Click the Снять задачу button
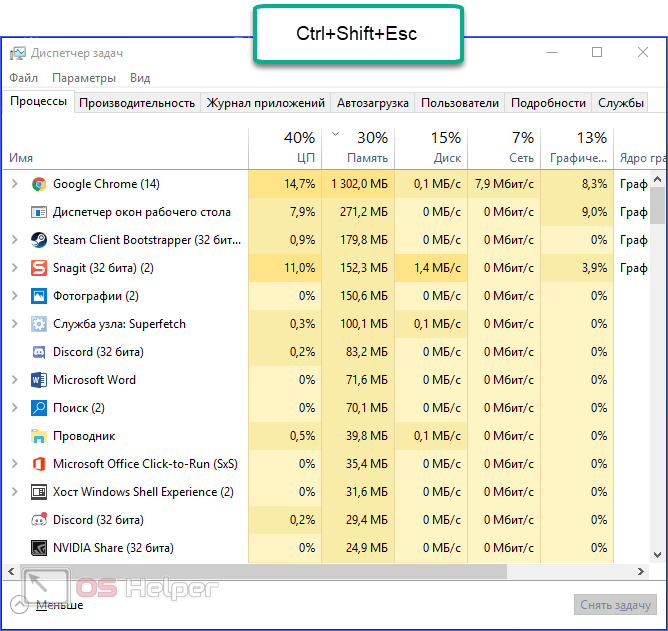 pyautogui.click(x=615, y=605)
